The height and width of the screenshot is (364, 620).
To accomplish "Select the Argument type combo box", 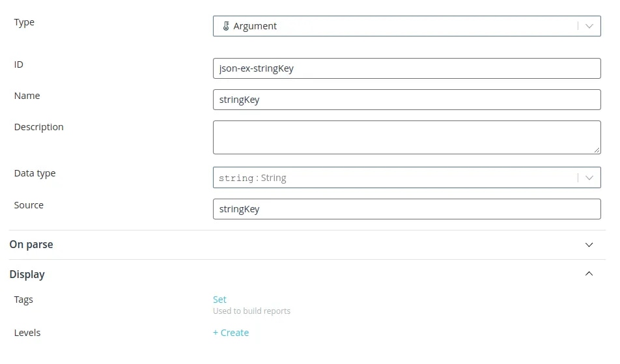I will 407,26.
